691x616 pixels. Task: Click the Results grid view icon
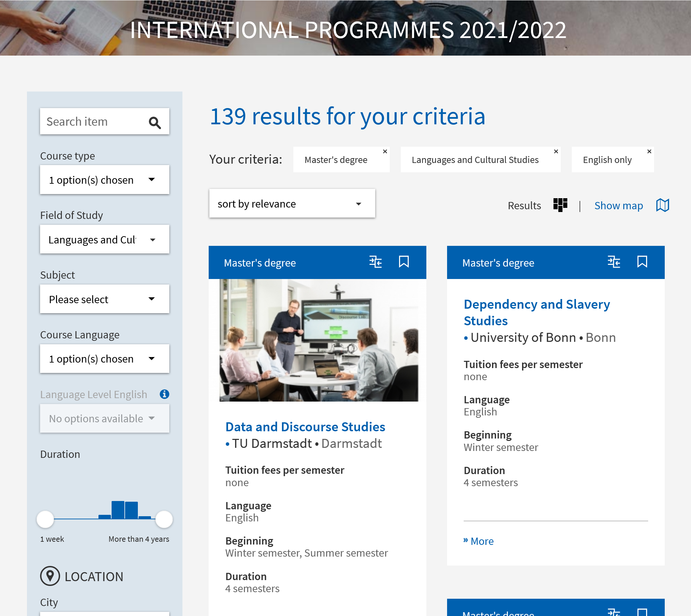[560, 205]
